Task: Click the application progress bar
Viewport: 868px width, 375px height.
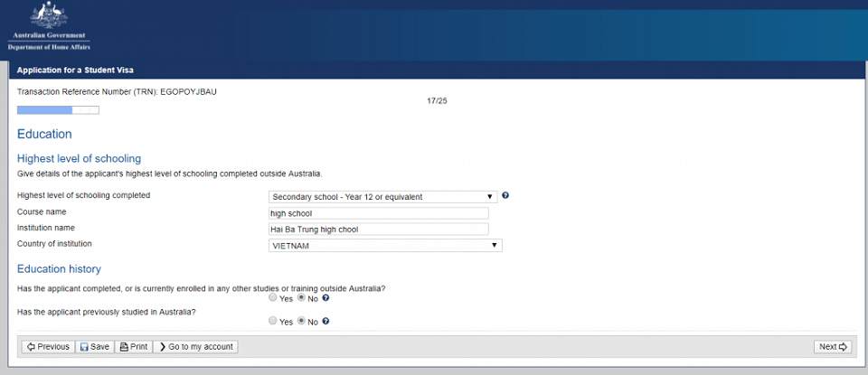Action: [x=58, y=110]
